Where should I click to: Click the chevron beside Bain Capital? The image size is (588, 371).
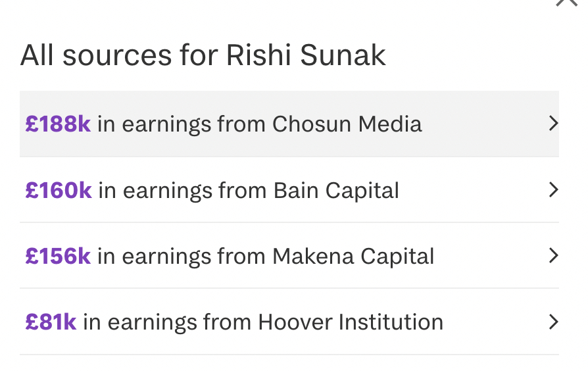click(553, 190)
